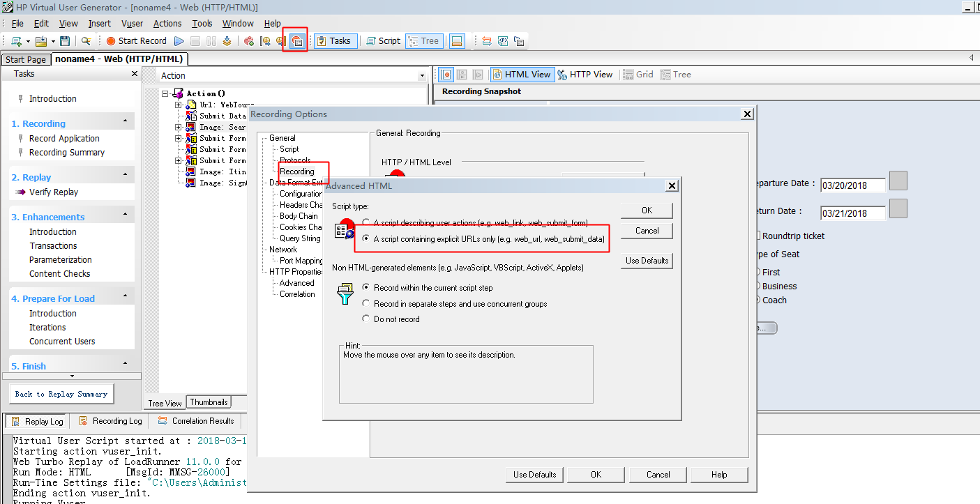Screen dimensions: 980x504
Task: Select HTML View in snapshot toolbar
Action: pos(522,75)
